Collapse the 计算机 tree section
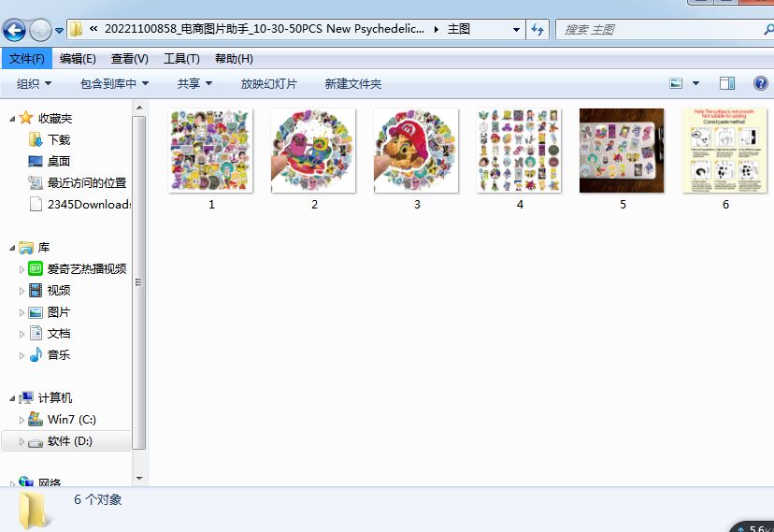The width and height of the screenshot is (774, 532). pos(12,398)
